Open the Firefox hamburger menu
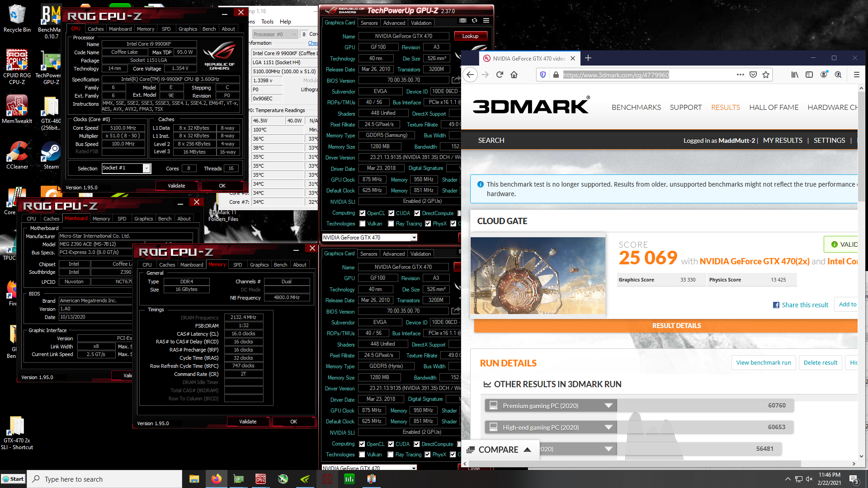 (856, 75)
